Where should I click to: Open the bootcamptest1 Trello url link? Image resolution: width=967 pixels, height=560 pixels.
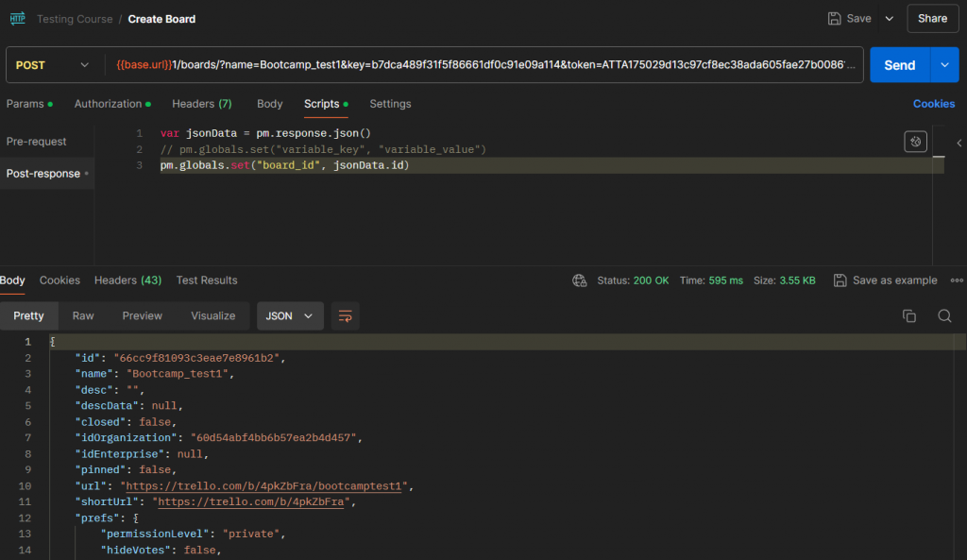tap(266, 486)
